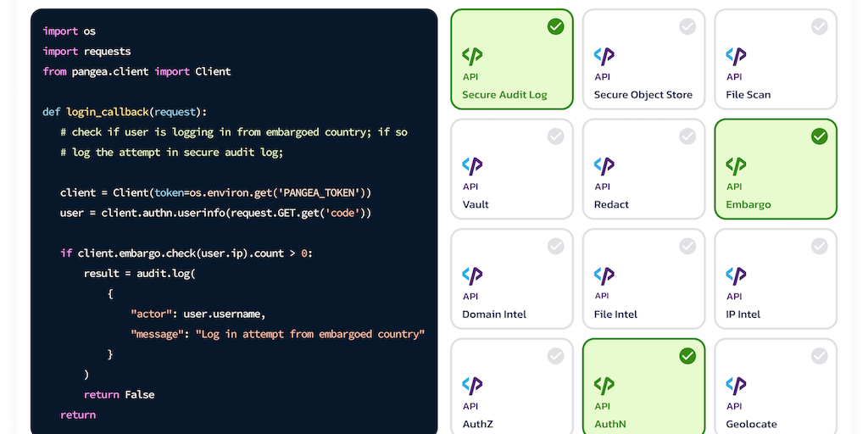Click the 'import os' code line
The width and height of the screenshot is (868, 434).
pos(70,31)
